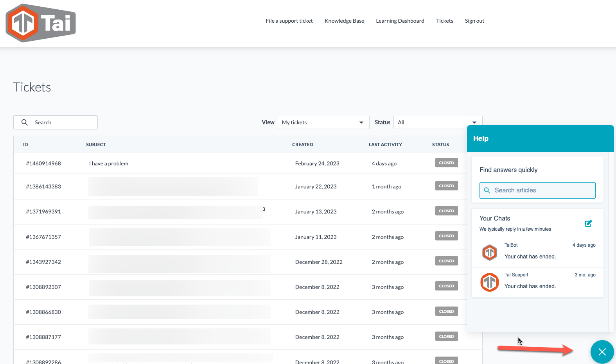Image resolution: width=616 pixels, height=364 pixels.
Task: Select Tickets in the top navigation
Action: click(x=444, y=21)
